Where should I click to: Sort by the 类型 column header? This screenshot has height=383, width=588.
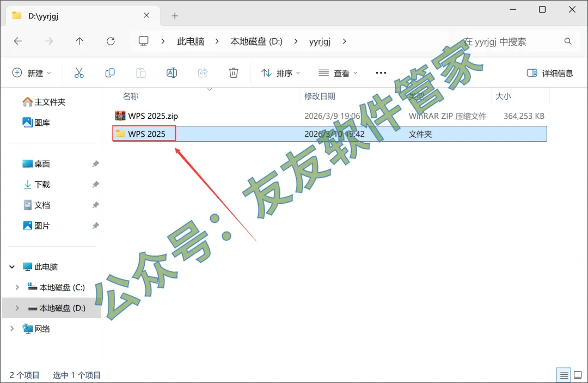[416, 96]
